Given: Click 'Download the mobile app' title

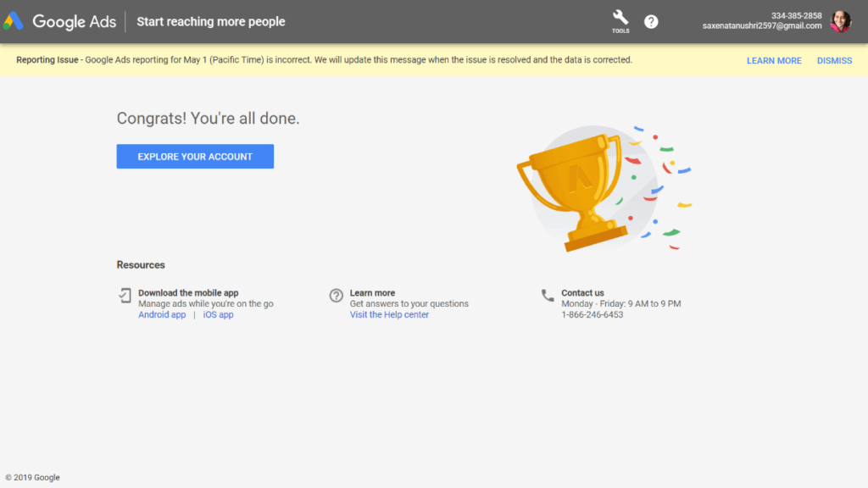Looking at the screenshot, I should pyautogui.click(x=188, y=293).
